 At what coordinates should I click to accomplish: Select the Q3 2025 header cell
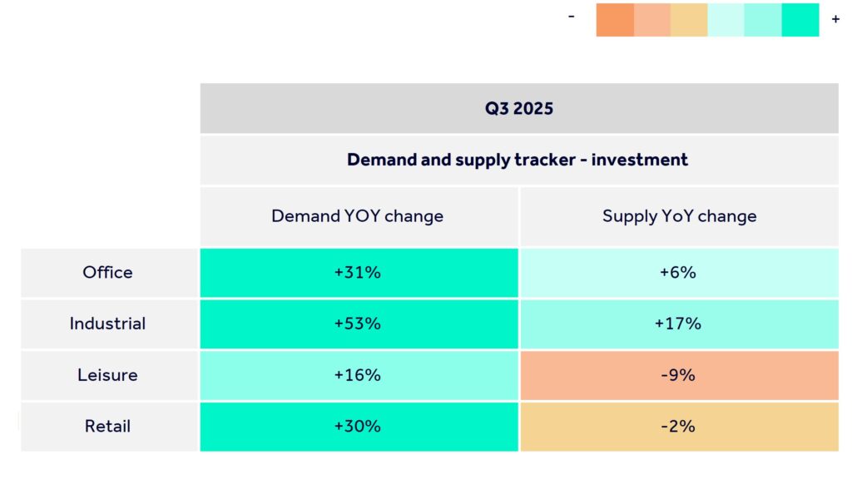point(519,109)
